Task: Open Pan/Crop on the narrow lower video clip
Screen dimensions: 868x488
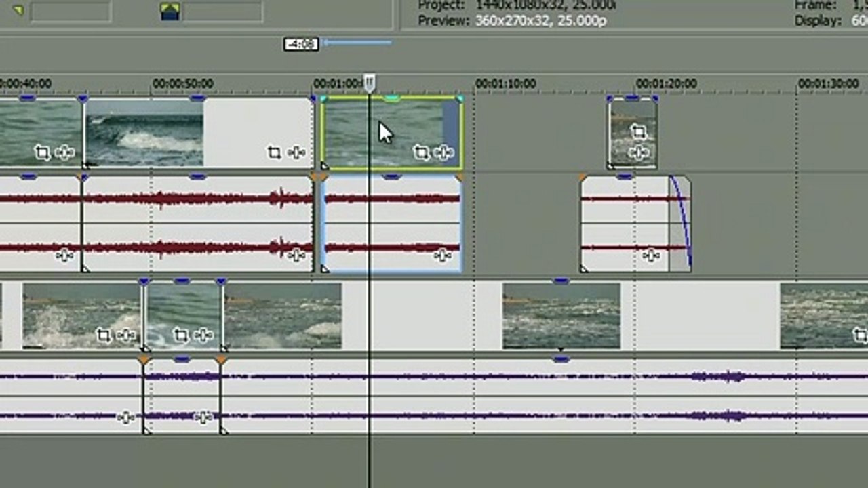Action: (180, 335)
